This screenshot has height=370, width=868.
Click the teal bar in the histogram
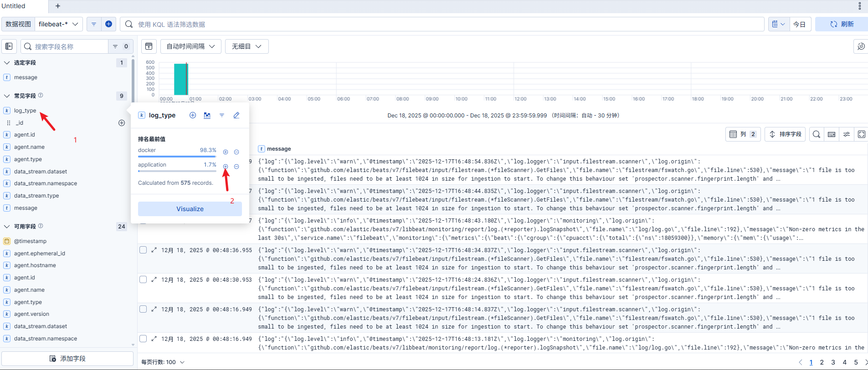click(x=180, y=80)
